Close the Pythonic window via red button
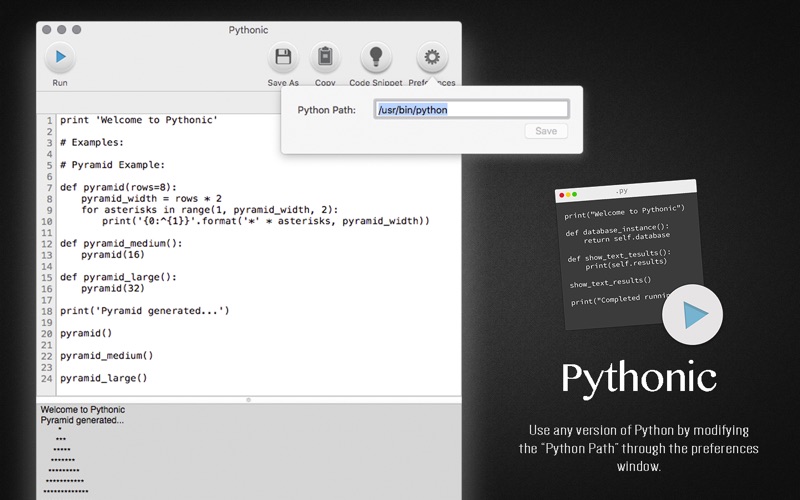Screen dimensions: 800x500 46,30
